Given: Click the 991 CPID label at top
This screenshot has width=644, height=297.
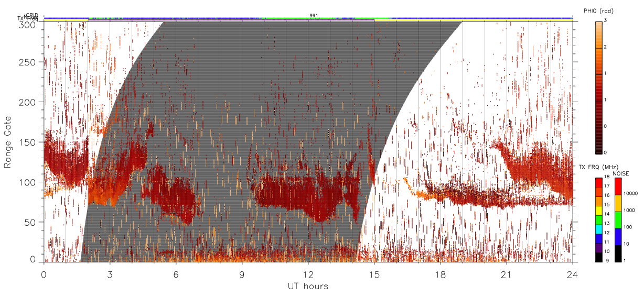Looking at the screenshot, I should click(x=314, y=16).
